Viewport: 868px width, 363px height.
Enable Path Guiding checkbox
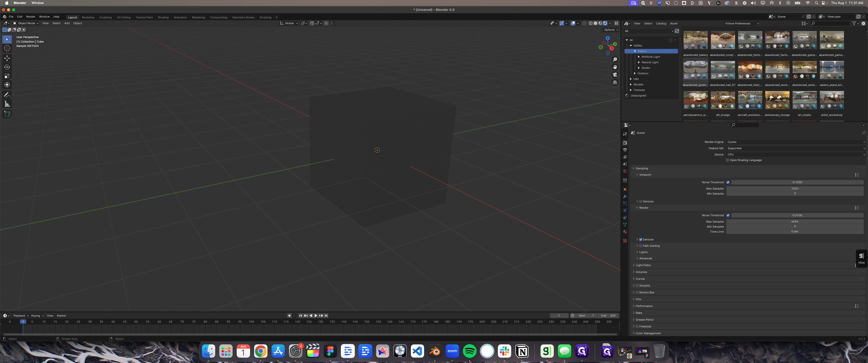641,246
